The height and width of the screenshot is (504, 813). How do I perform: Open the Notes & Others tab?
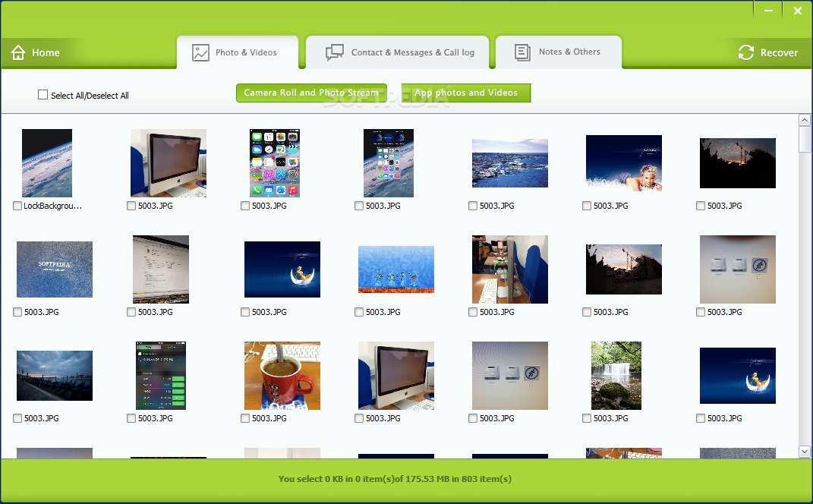(x=559, y=52)
